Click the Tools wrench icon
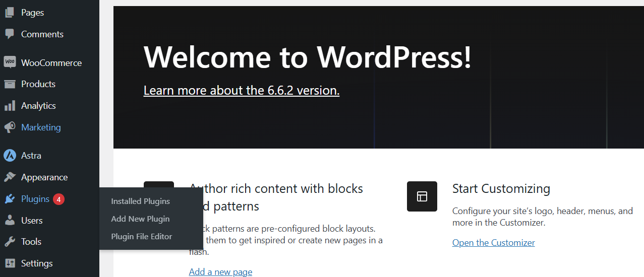The width and height of the screenshot is (644, 277). 10,242
